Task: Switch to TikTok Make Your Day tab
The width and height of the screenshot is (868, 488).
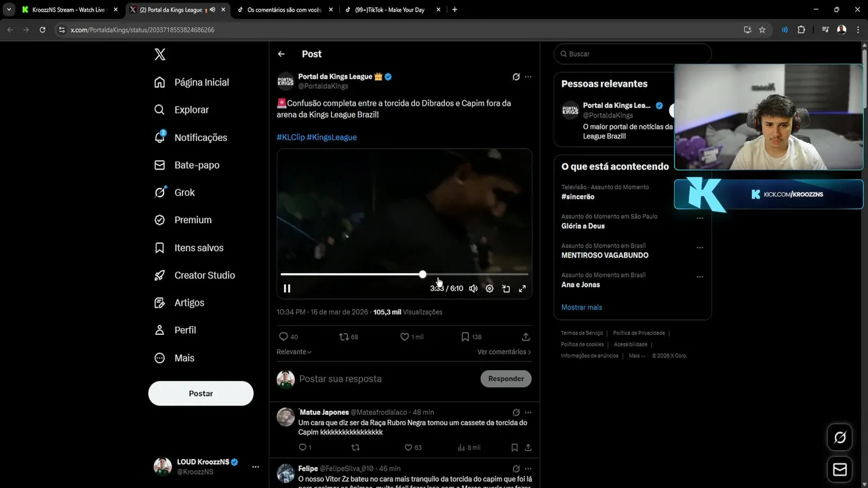Action: click(393, 9)
